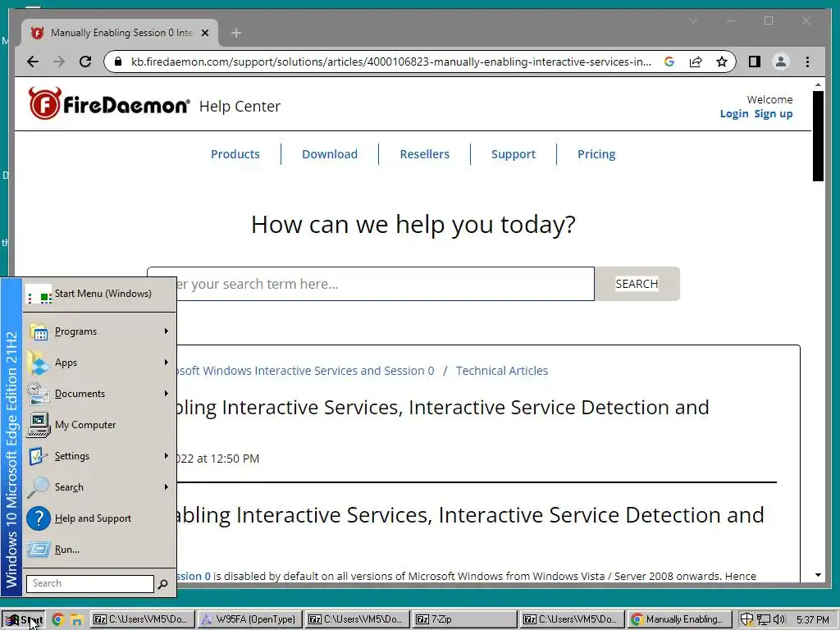The height and width of the screenshot is (630, 840).
Task: Open Products navigation link
Action: coord(235,154)
